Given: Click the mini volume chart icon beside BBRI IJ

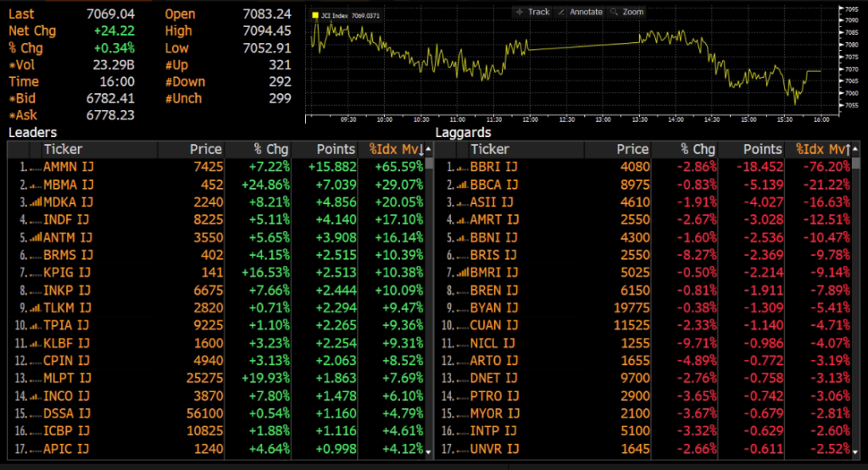Looking at the screenshot, I should coord(462,167).
